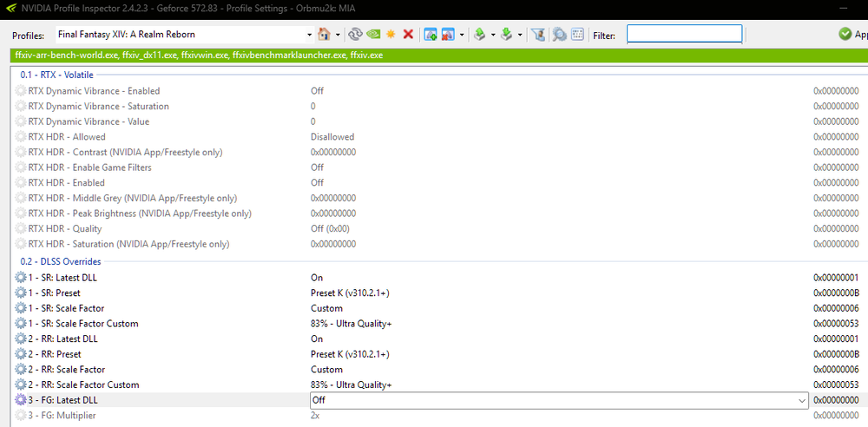
Task: Collapse the 0.2 - DLSS Overrides group
Action: click(x=61, y=262)
